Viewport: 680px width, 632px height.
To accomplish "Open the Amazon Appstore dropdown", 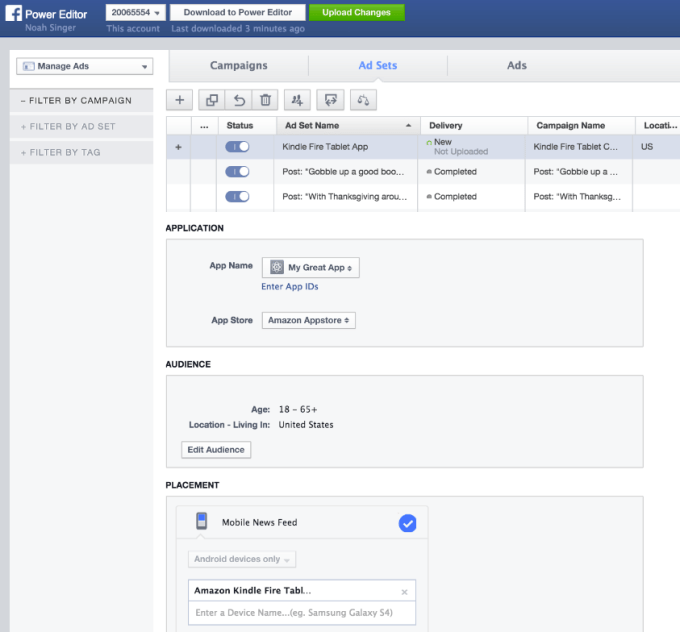I will [x=309, y=320].
